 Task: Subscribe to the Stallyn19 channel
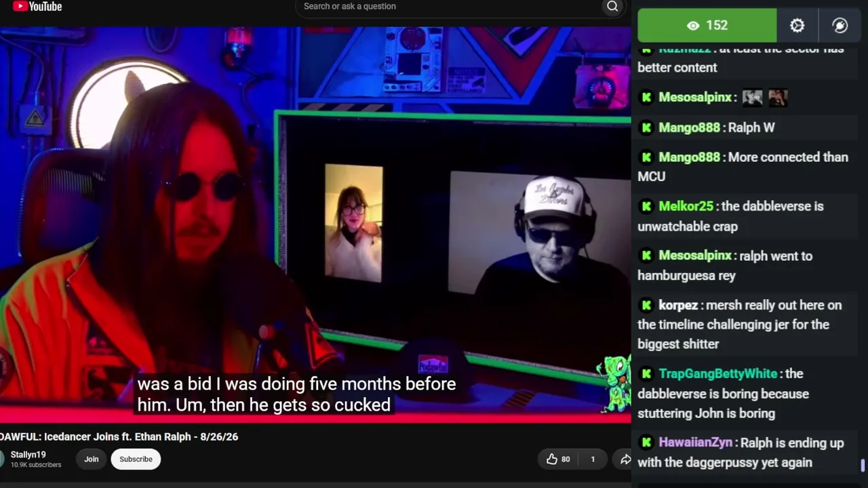point(136,459)
